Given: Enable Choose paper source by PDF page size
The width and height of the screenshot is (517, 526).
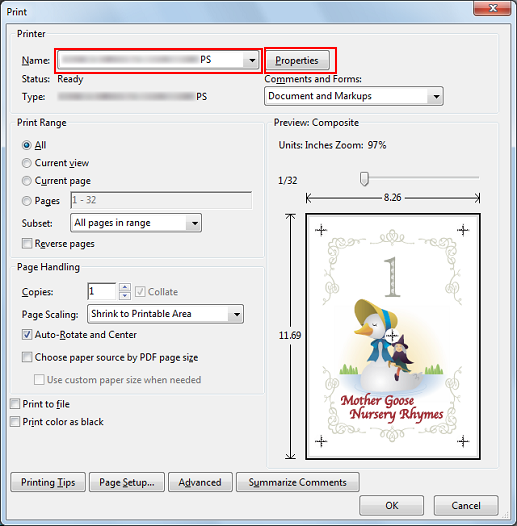Looking at the screenshot, I should pos(27,357).
